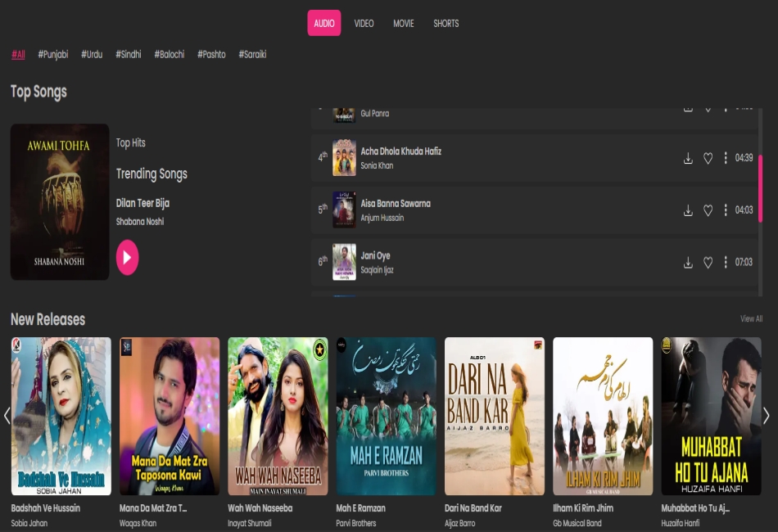Download the song Aisa Banna Sawarna
778x532 pixels.
coord(688,210)
